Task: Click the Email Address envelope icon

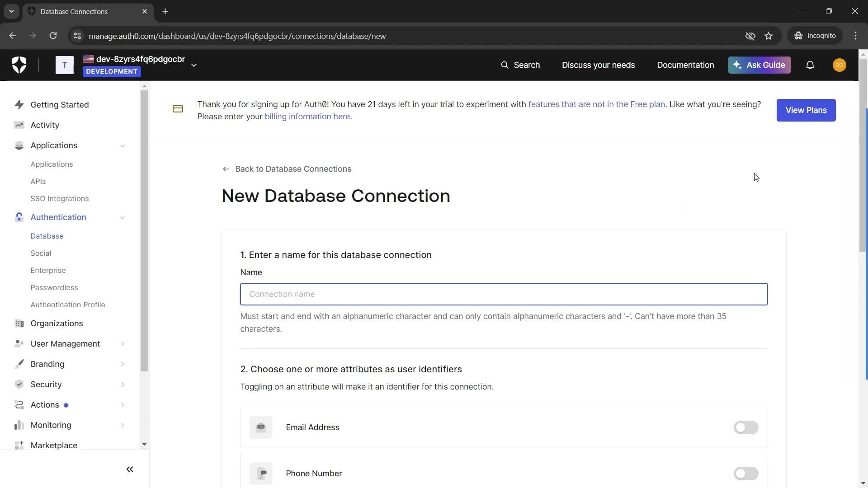Action: click(261, 427)
